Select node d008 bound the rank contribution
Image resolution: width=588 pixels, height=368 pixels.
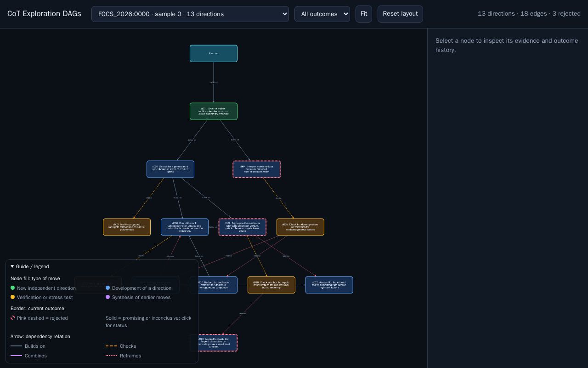(x=185, y=227)
